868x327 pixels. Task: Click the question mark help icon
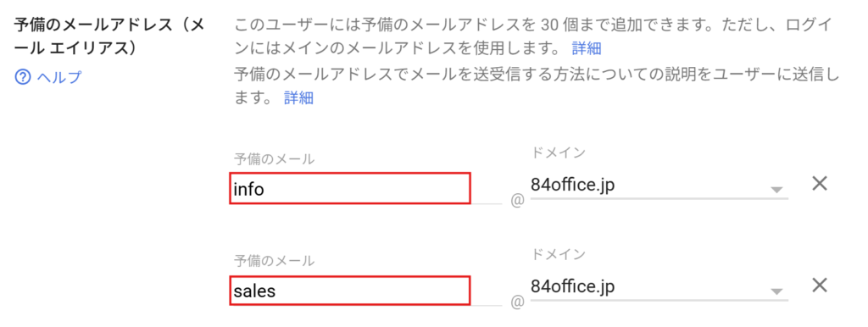[x=22, y=77]
